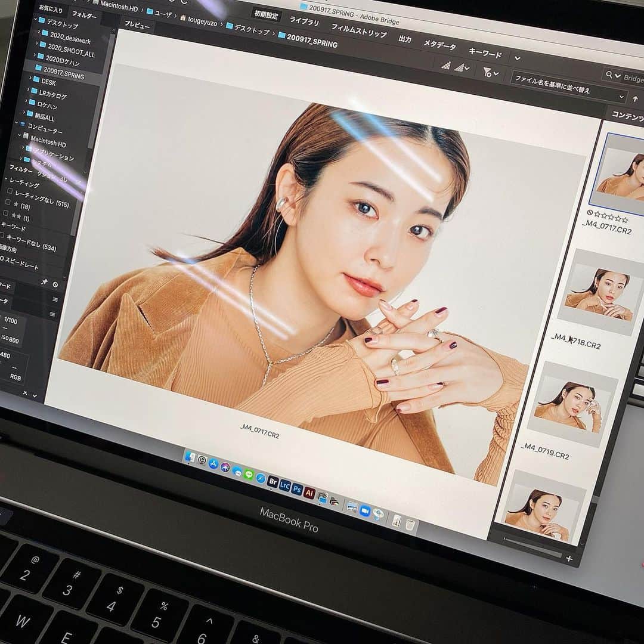644x644 pixels.
Task: Click the filter panel pin icon
Action: click(44, 281)
